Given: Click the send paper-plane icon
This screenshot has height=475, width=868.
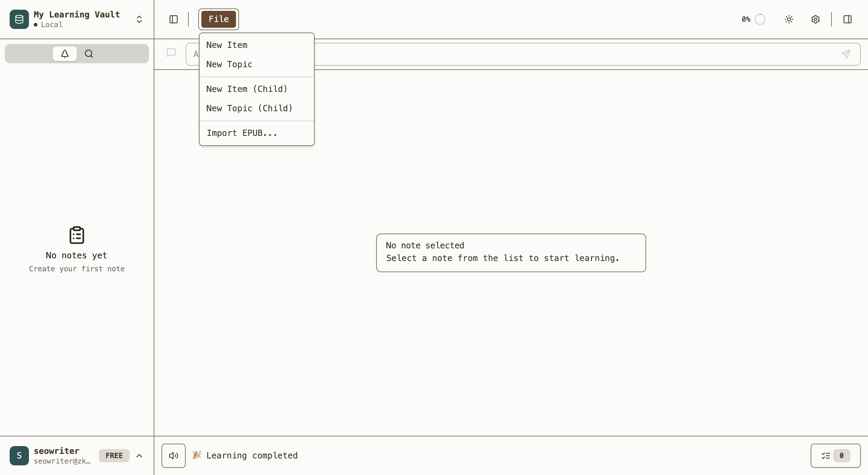Looking at the screenshot, I should (x=846, y=54).
